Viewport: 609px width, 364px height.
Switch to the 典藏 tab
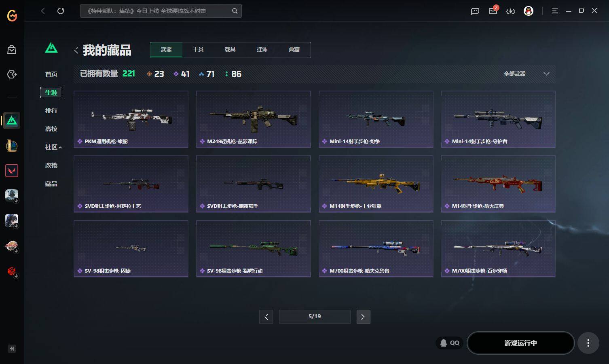(x=294, y=50)
